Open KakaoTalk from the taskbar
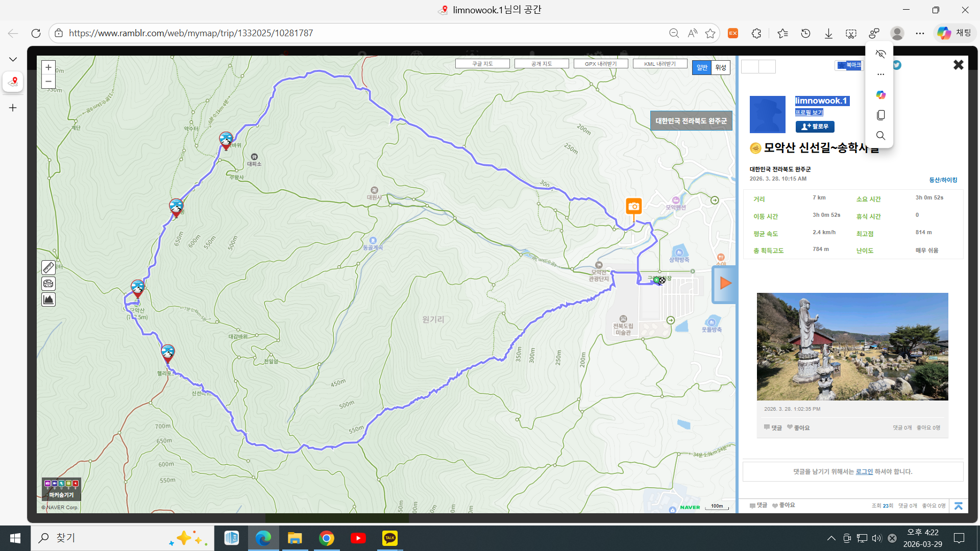980x551 pixels. pos(390,538)
